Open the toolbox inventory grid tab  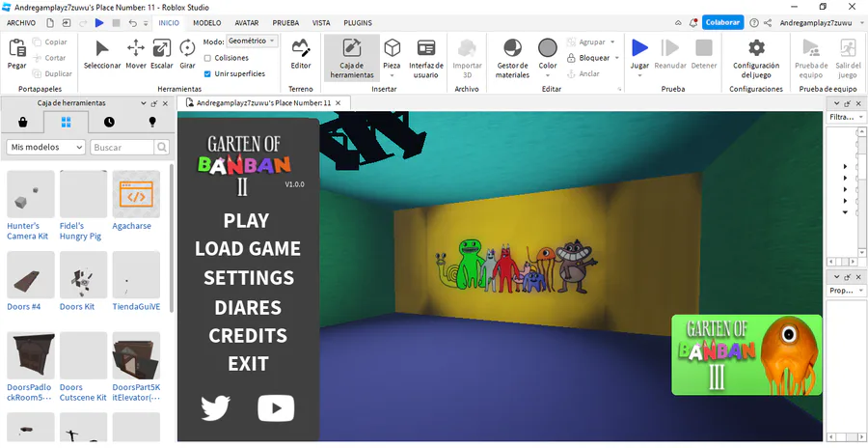(66, 122)
